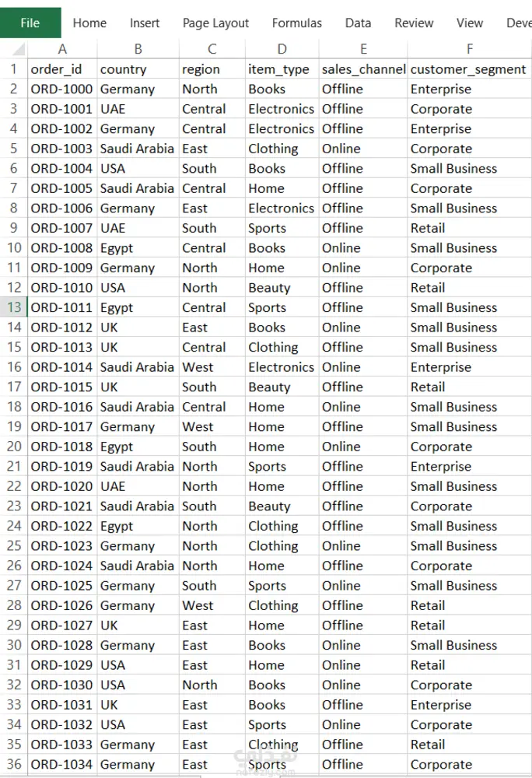Select column A header

click(62, 49)
